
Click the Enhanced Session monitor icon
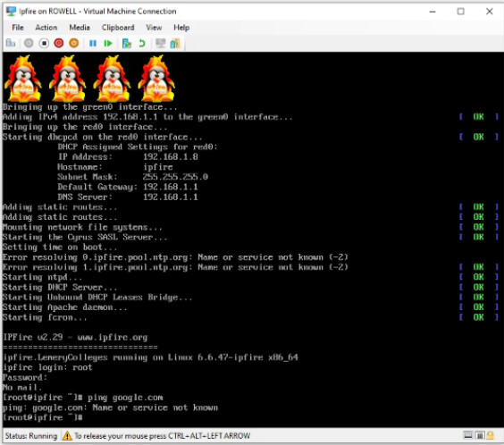pyautogui.click(x=160, y=43)
